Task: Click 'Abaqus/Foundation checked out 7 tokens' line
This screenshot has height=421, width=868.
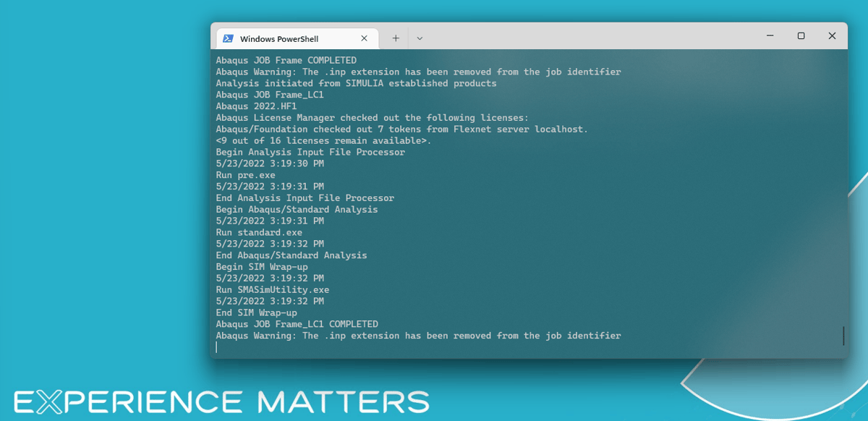Action: tap(402, 129)
